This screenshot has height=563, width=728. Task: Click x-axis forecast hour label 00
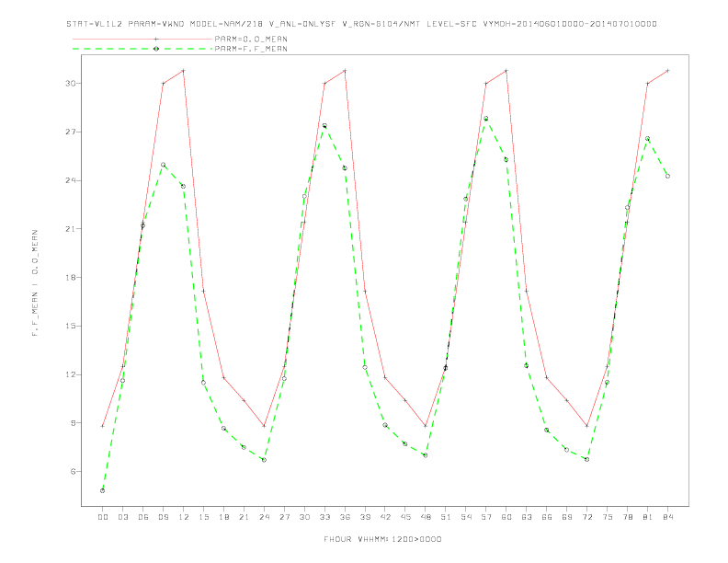coord(103,517)
